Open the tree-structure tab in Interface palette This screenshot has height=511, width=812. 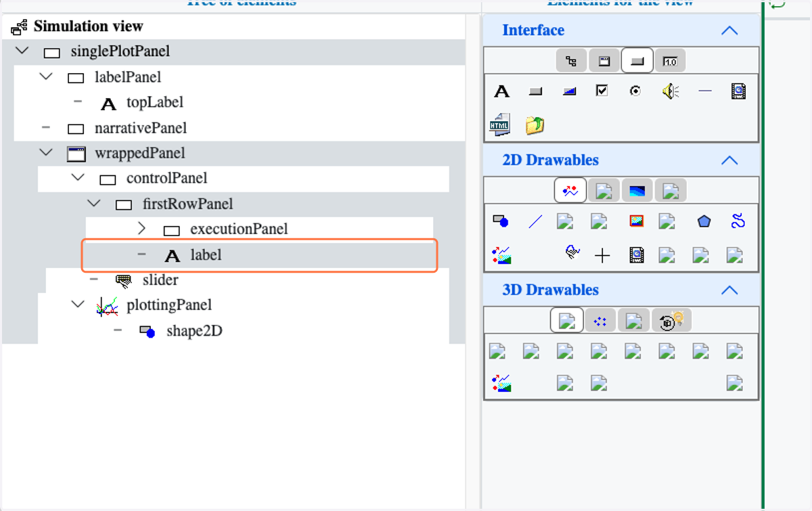[x=572, y=61]
